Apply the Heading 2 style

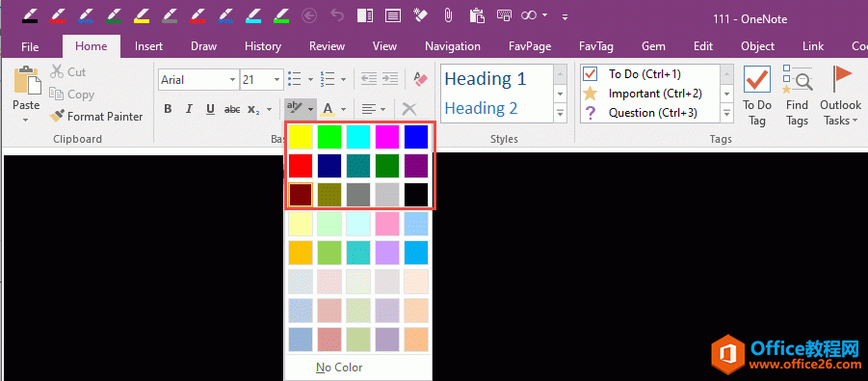point(481,108)
